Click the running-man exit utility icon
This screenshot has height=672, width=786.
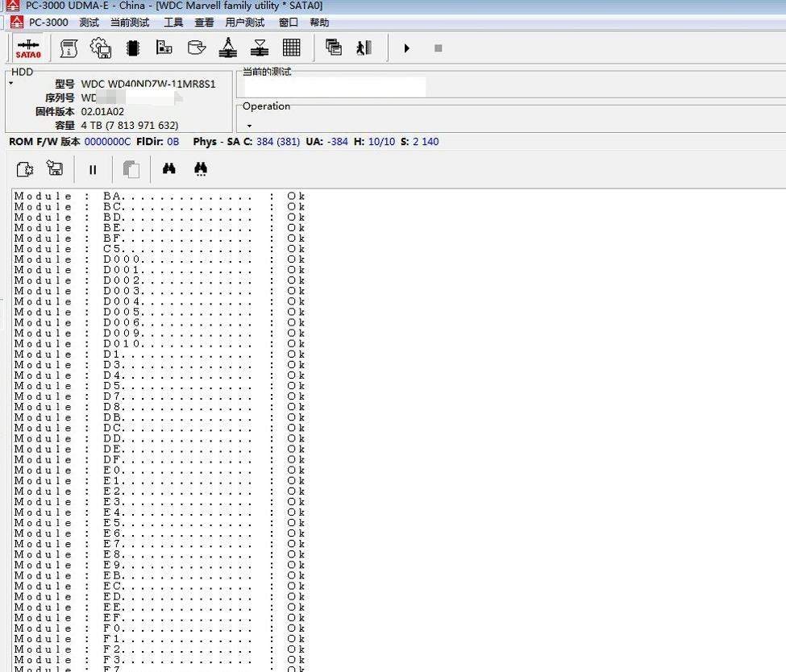point(364,48)
